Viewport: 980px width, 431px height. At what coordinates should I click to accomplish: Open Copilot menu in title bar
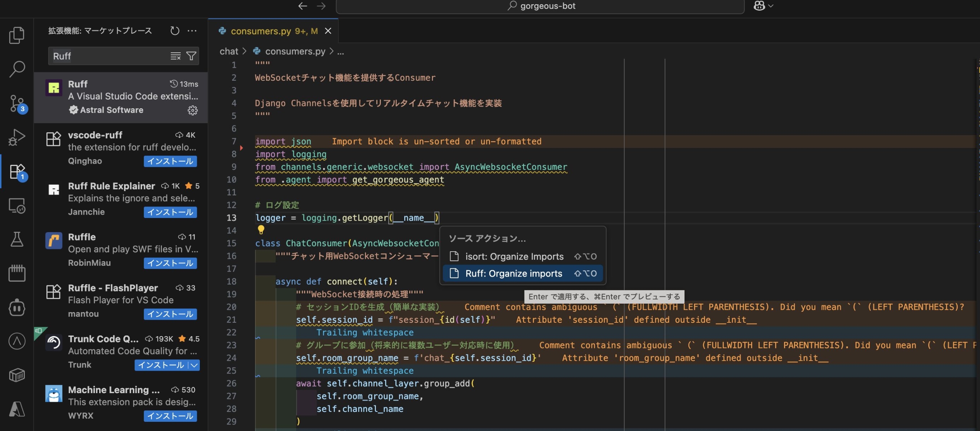(763, 6)
